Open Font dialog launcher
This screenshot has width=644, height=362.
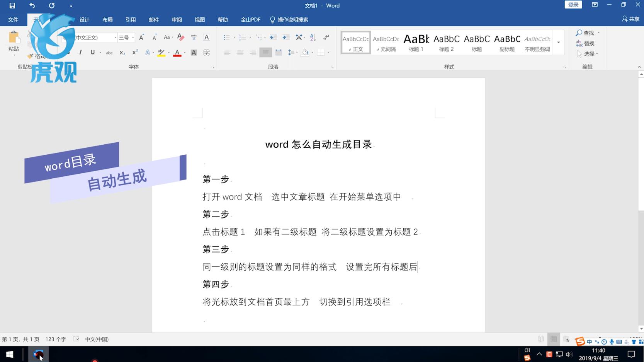click(x=213, y=67)
